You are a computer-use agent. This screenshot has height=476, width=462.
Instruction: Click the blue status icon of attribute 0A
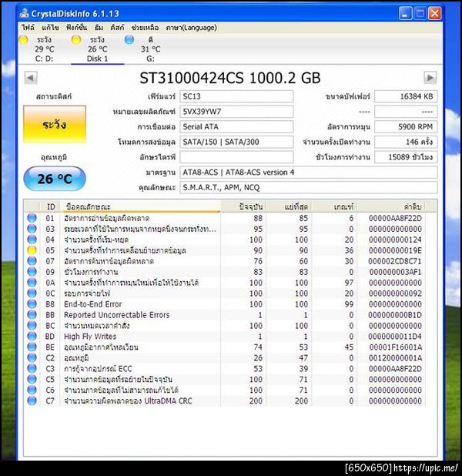click(32, 283)
